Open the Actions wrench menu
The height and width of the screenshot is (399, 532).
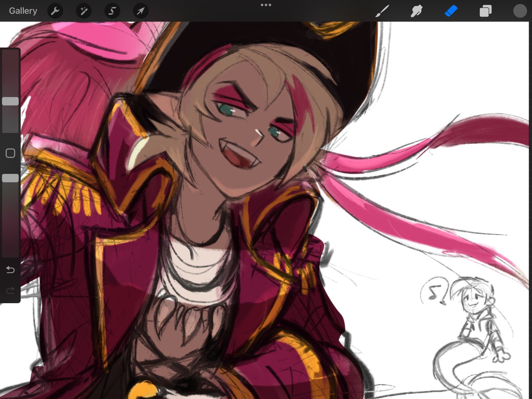(55, 11)
